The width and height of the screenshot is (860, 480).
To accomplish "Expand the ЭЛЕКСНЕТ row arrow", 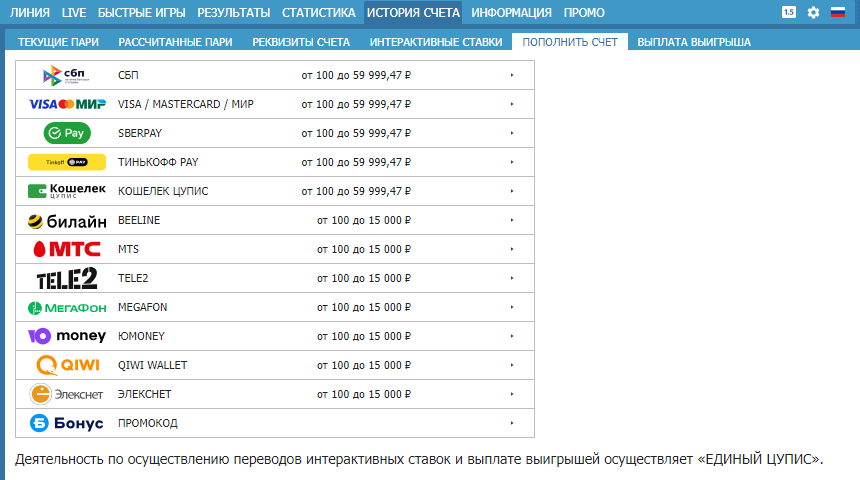I will click(512, 394).
